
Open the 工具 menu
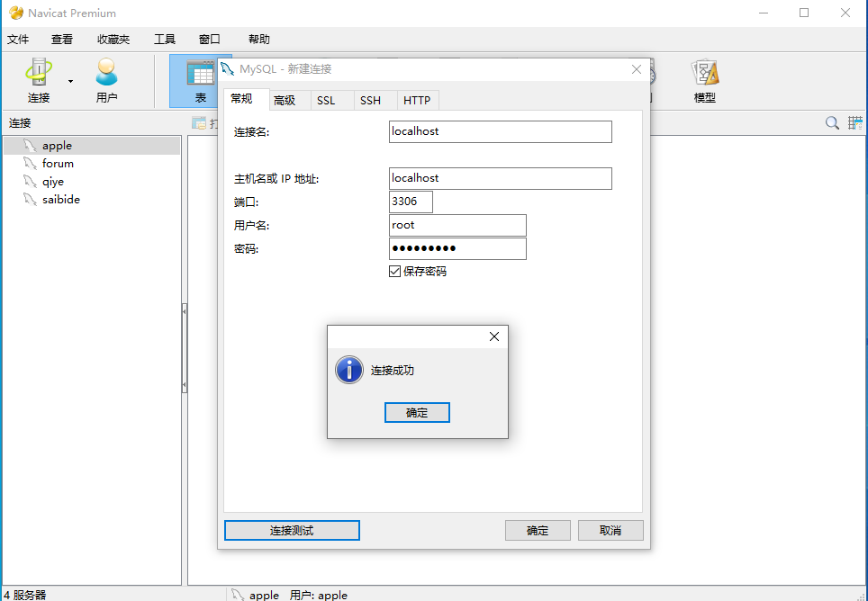click(165, 40)
